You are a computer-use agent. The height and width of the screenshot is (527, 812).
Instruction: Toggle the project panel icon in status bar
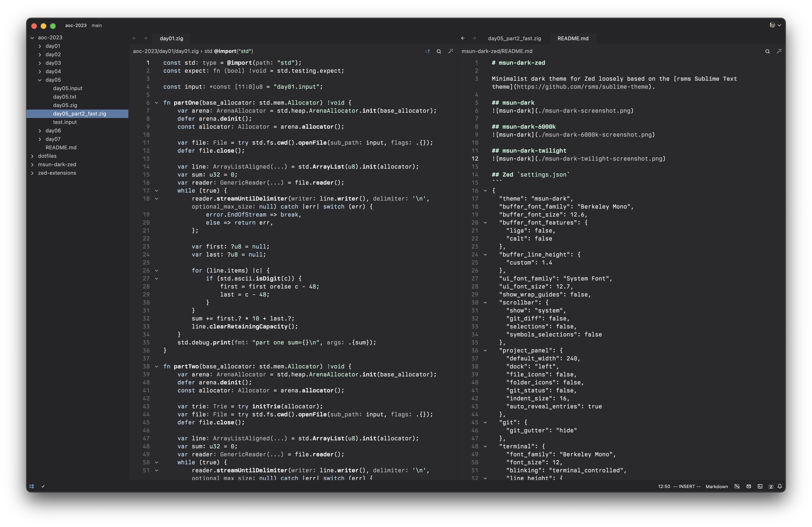point(32,486)
